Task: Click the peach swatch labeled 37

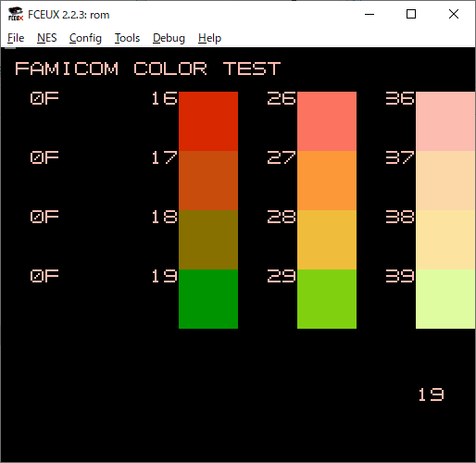Action: 445,181
